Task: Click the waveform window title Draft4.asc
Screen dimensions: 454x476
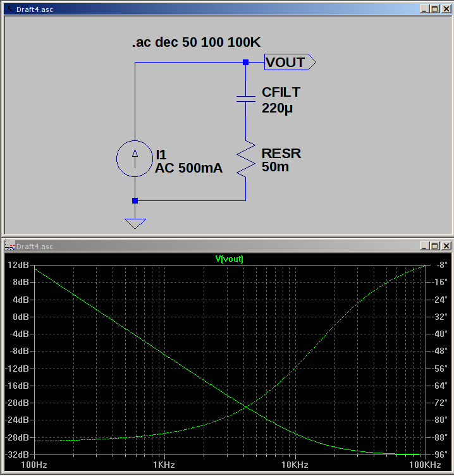Action: [x=35, y=246]
